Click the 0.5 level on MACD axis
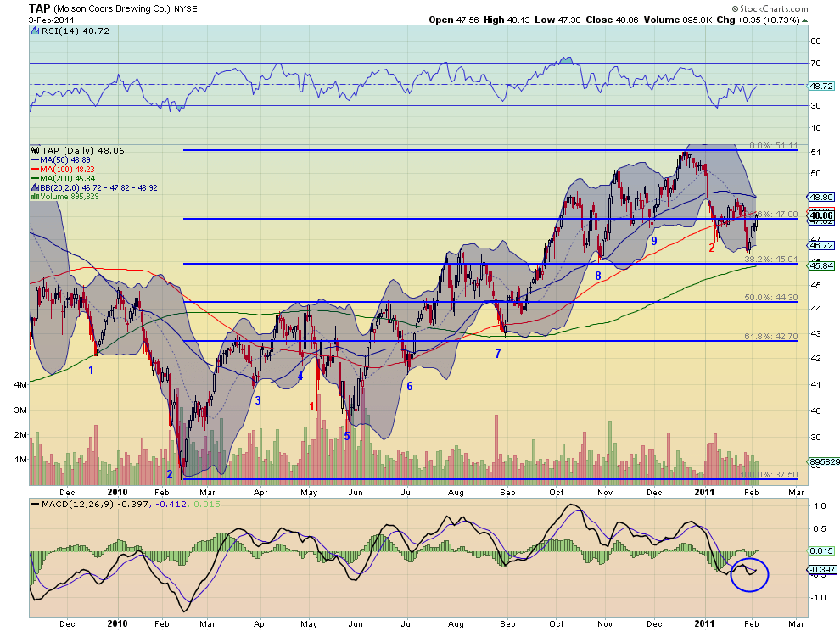This screenshot has width=840, height=631. tap(820, 529)
